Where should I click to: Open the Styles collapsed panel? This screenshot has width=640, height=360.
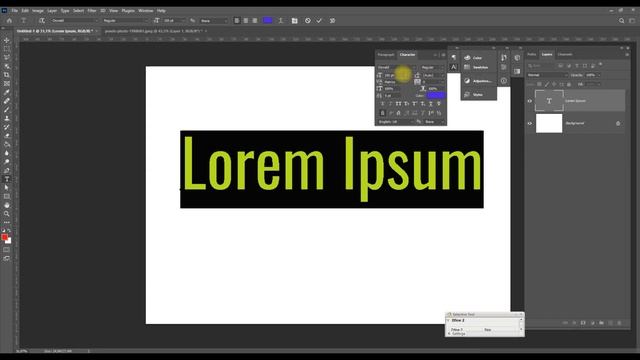478,95
